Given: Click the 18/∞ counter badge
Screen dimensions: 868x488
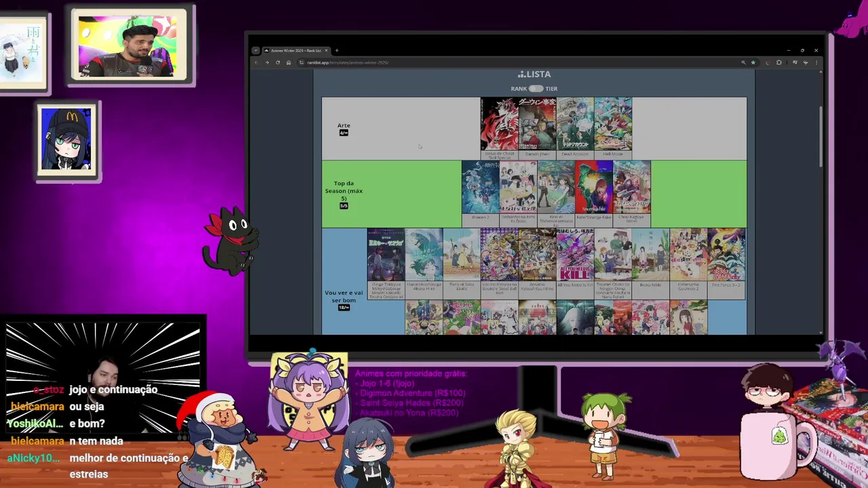Looking at the screenshot, I should [344, 308].
